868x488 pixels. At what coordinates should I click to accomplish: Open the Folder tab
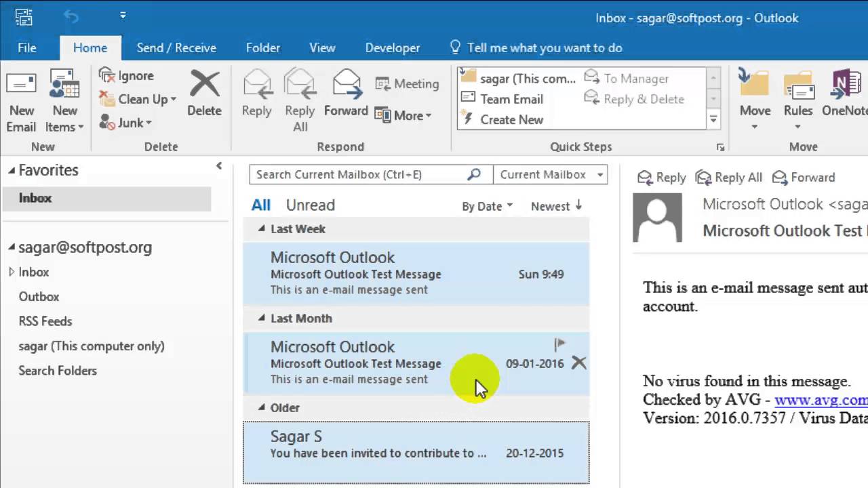[263, 47]
